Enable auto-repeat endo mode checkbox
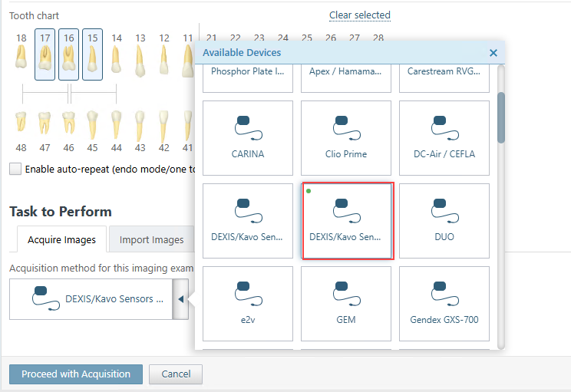This screenshot has width=571, height=392. 15,169
